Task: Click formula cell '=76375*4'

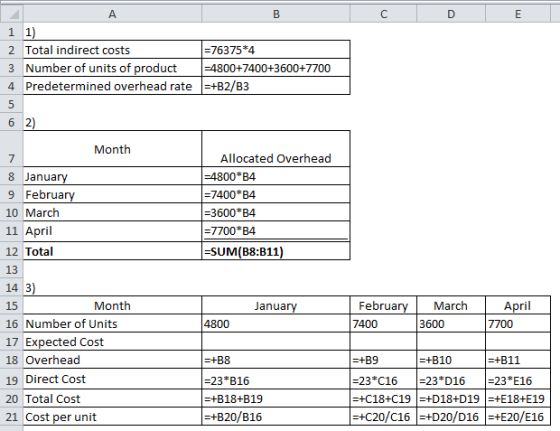Action: 276,50
